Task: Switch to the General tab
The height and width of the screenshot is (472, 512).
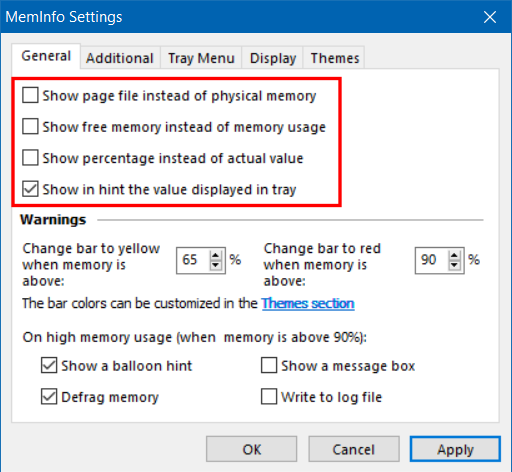Action: (46, 56)
